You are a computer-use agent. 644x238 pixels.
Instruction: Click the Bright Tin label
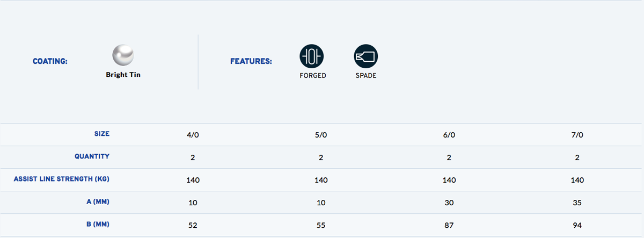click(123, 75)
